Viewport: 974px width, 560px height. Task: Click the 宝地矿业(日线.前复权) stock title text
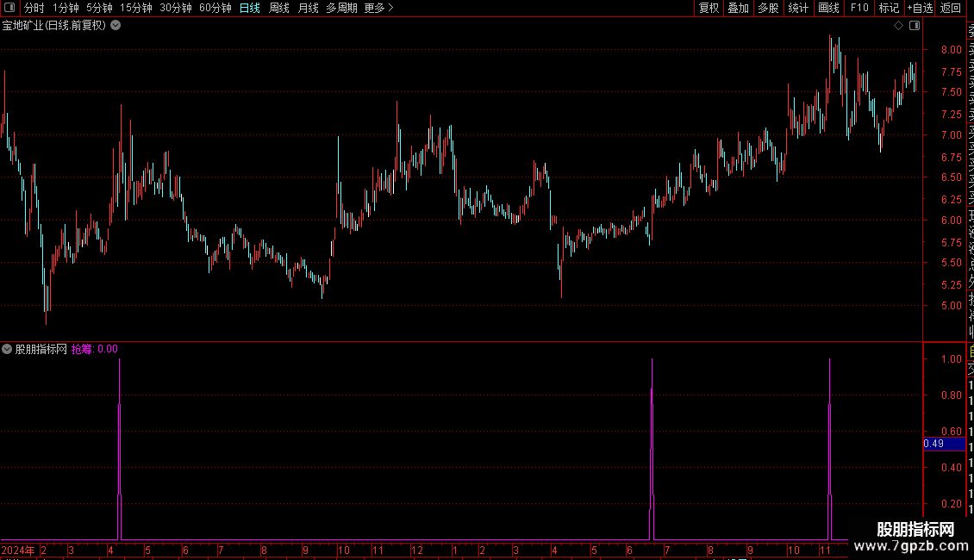(54, 26)
